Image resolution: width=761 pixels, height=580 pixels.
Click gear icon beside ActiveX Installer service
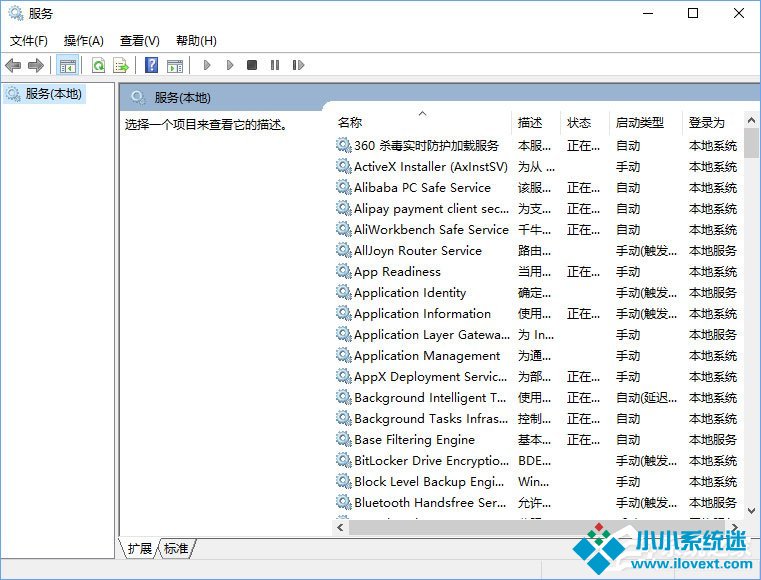coord(344,166)
